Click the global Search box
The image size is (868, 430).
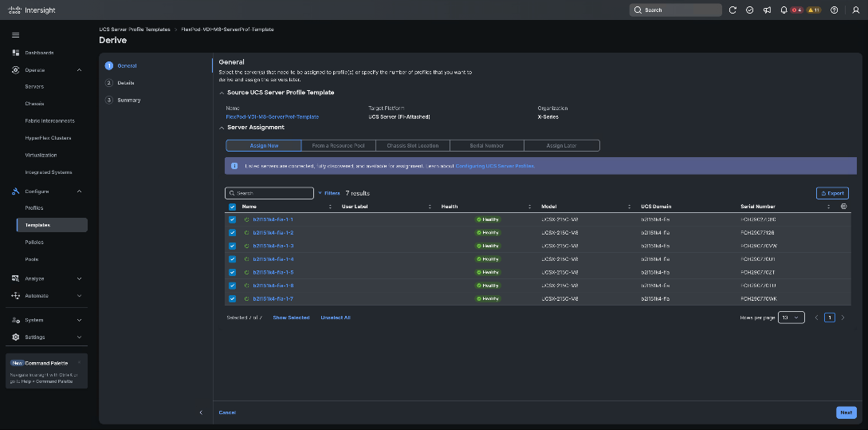tap(675, 10)
